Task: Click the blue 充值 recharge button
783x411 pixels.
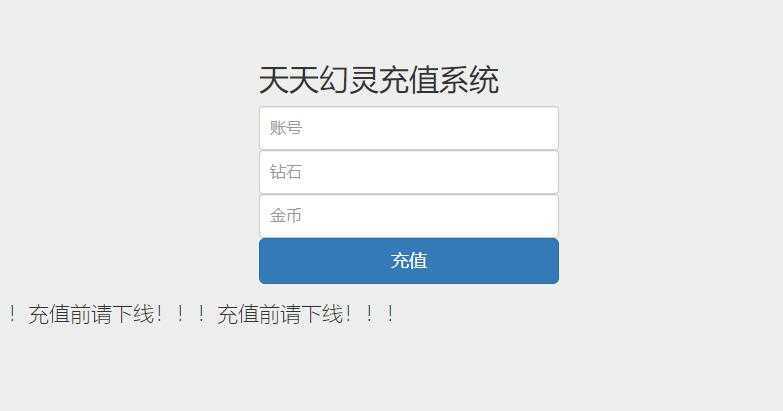Action: click(408, 261)
